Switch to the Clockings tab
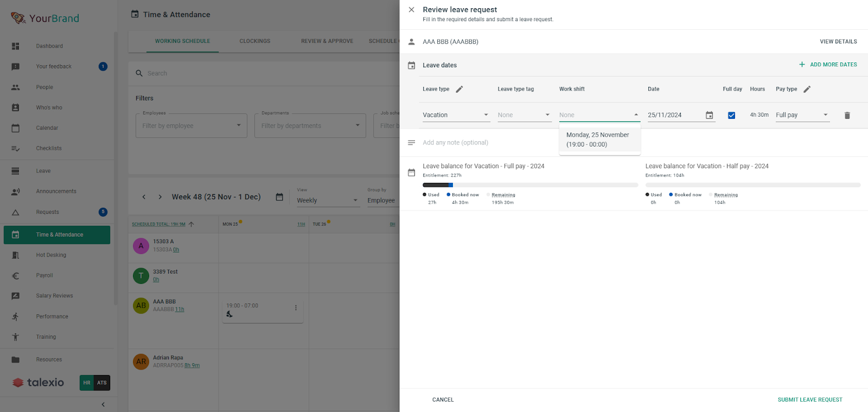Screen dimensions: 868x412 (255, 41)
